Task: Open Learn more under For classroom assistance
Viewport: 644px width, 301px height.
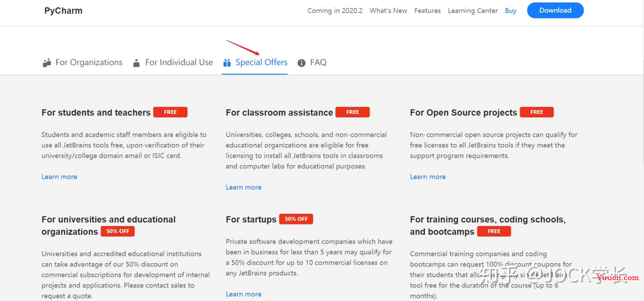Action: (243, 187)
